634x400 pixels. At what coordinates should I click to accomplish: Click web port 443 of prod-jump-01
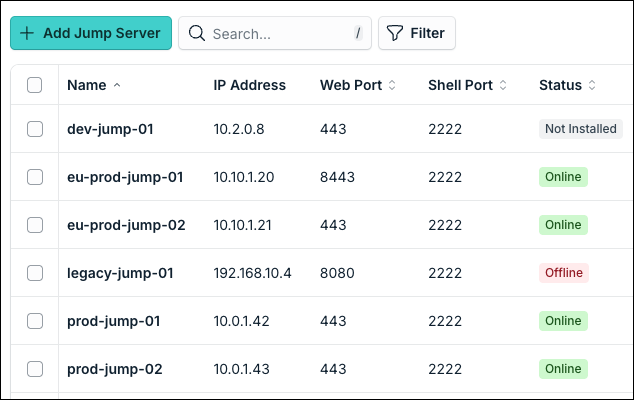(x=333, y=321)
